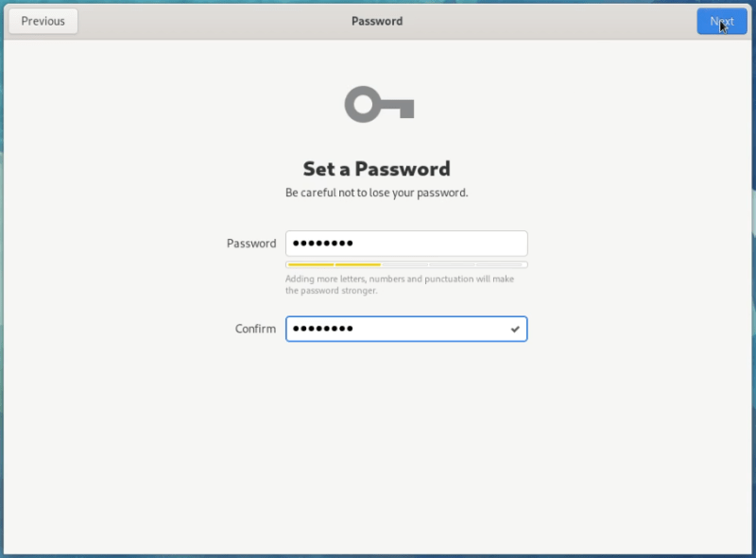Focus the Confirm password field
Viewport: 756px width, 558px height.
click(x=406, y=329)
